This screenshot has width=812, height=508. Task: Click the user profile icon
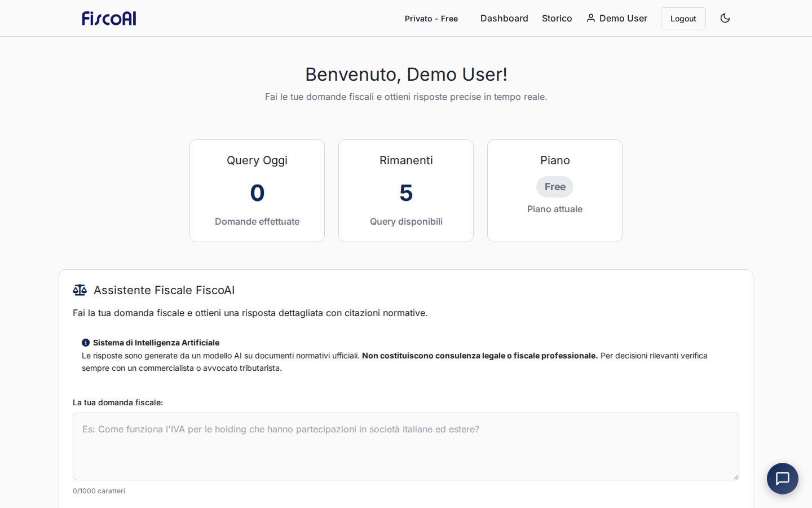pos(591,18)
